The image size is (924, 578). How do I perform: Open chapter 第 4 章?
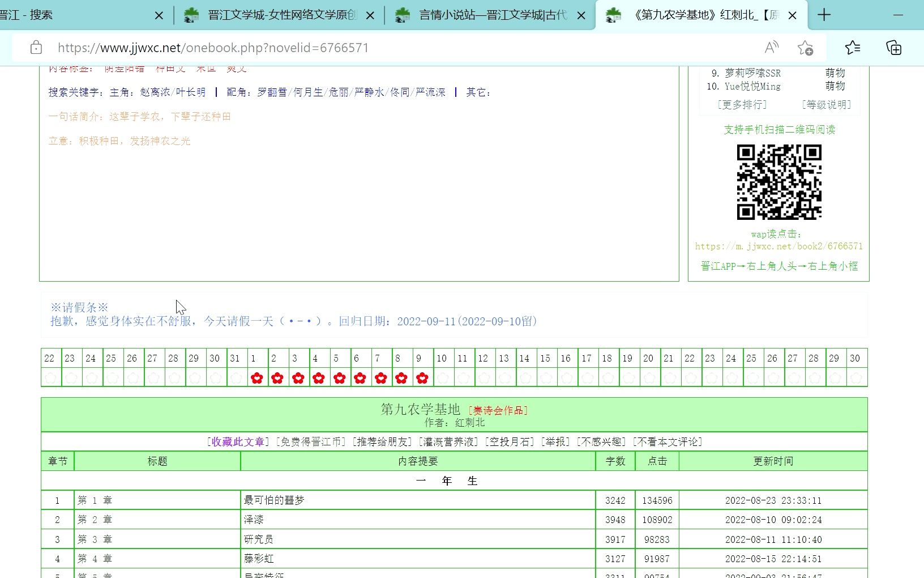[x=95, y=559]
